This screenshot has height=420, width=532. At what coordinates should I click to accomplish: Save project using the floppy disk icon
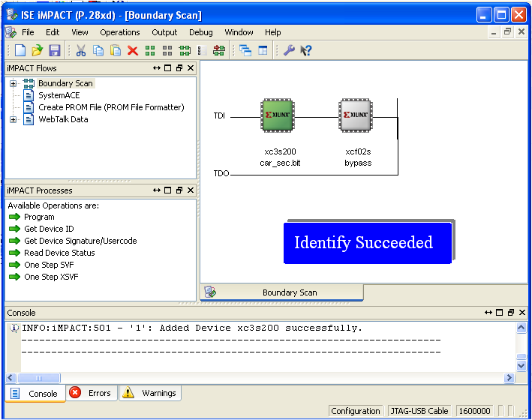coord(54,50)
